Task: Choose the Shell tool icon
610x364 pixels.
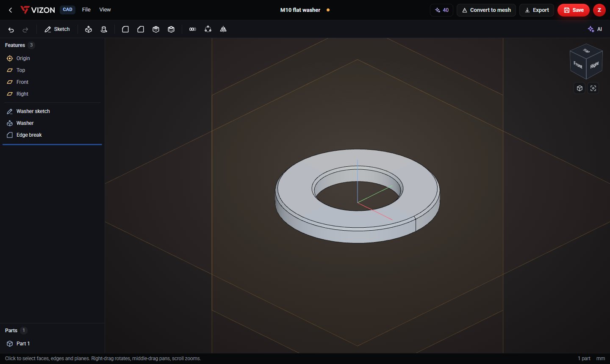Action: pos(156,29)
